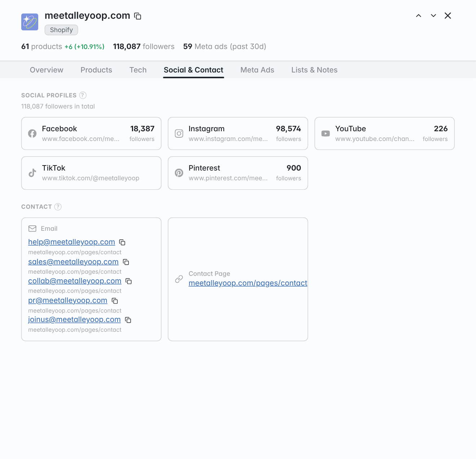476x459 pixels.
Task: Close the store details panel
Action: (x=448, y=16)
